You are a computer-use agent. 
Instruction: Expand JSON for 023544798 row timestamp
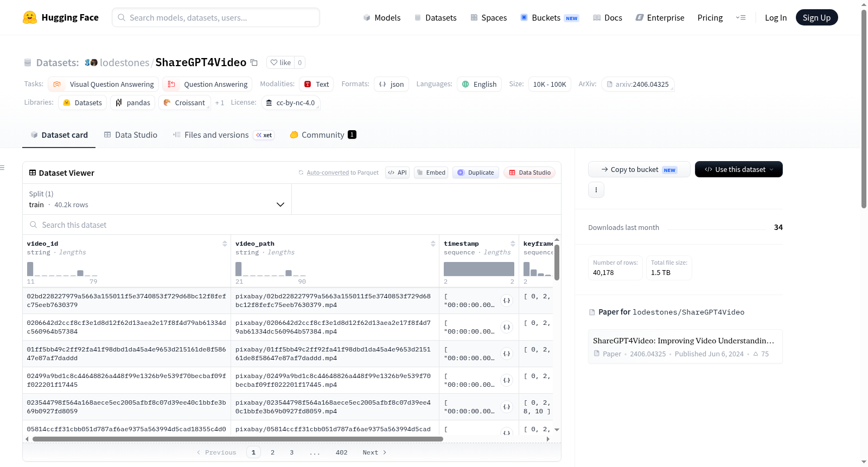pyautogui.click(x=507, y=407)
